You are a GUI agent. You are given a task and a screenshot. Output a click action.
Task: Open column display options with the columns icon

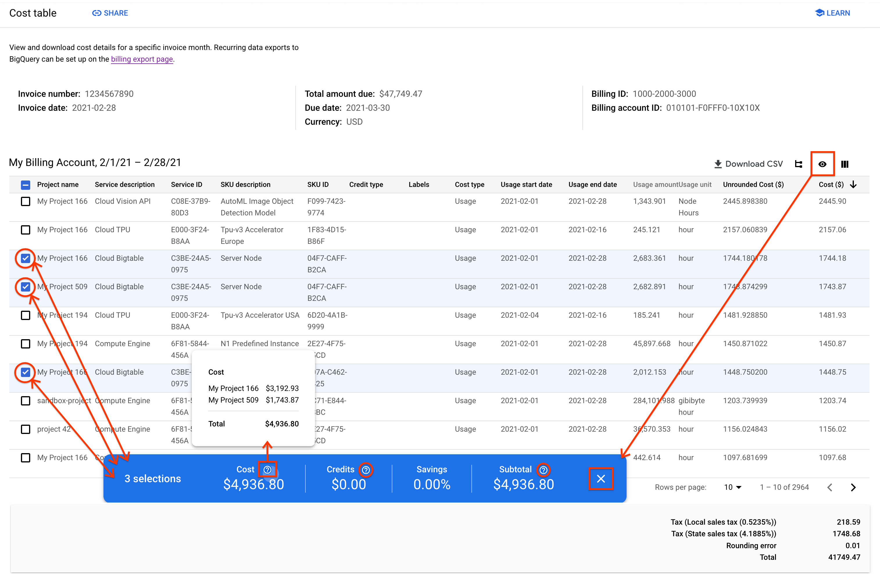(x=845, y=164)
